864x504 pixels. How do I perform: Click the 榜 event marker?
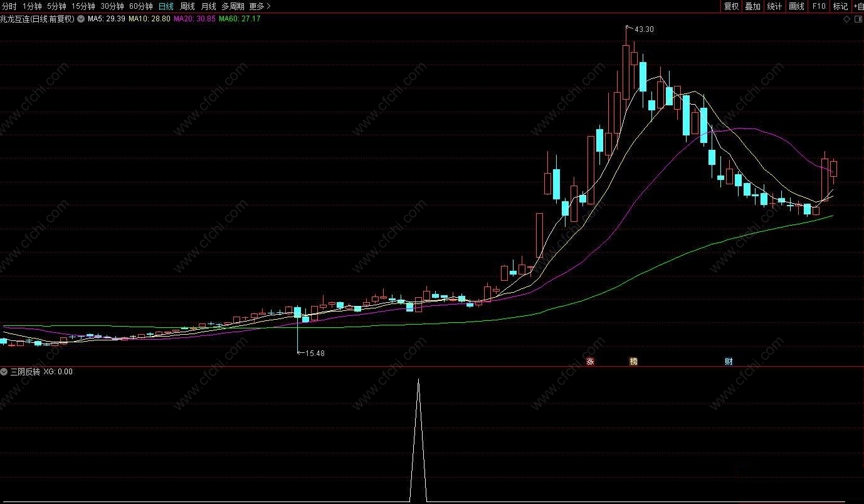(633, 362)
